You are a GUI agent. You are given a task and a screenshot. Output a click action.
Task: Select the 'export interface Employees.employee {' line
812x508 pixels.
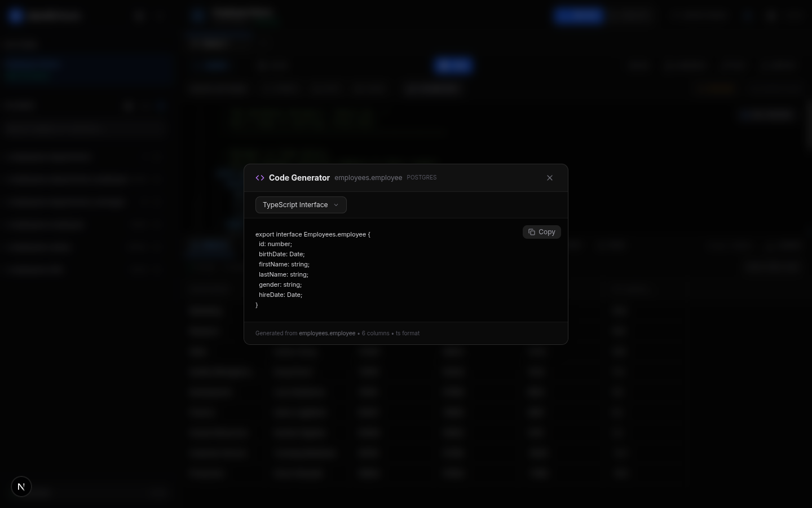(x=313, y=234)
